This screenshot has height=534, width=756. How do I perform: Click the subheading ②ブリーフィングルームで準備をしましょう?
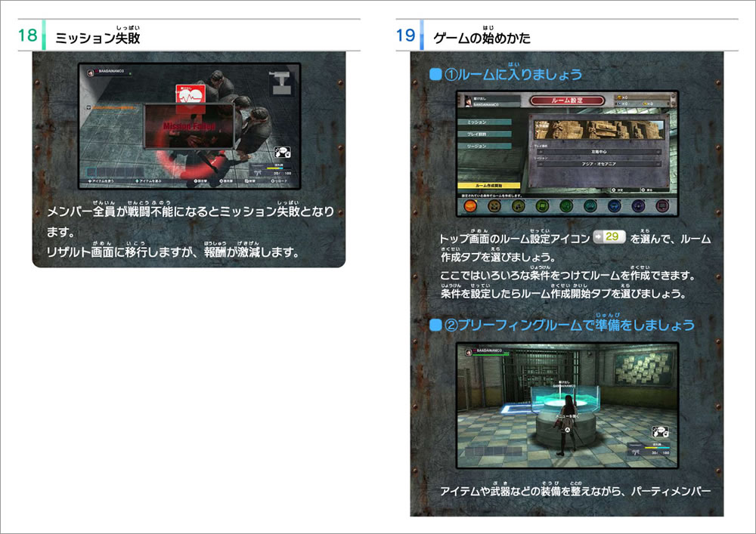pyautogui.click(x=569, y=325)
